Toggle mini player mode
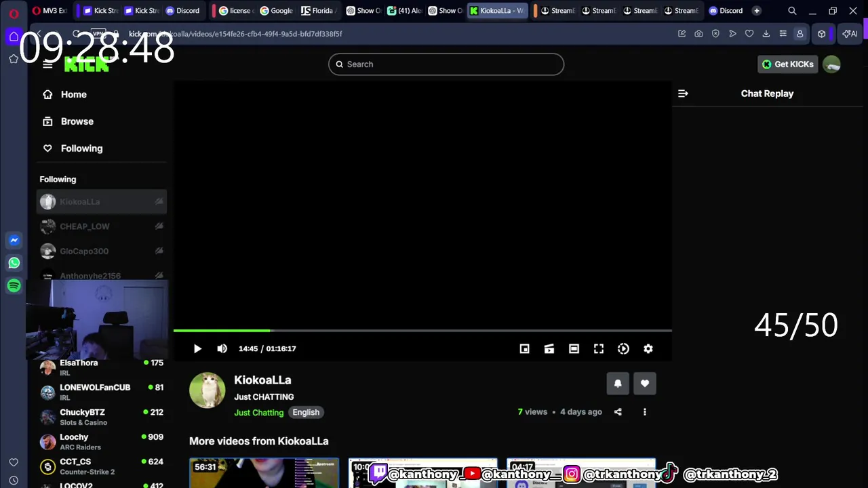 coord(524,348)
